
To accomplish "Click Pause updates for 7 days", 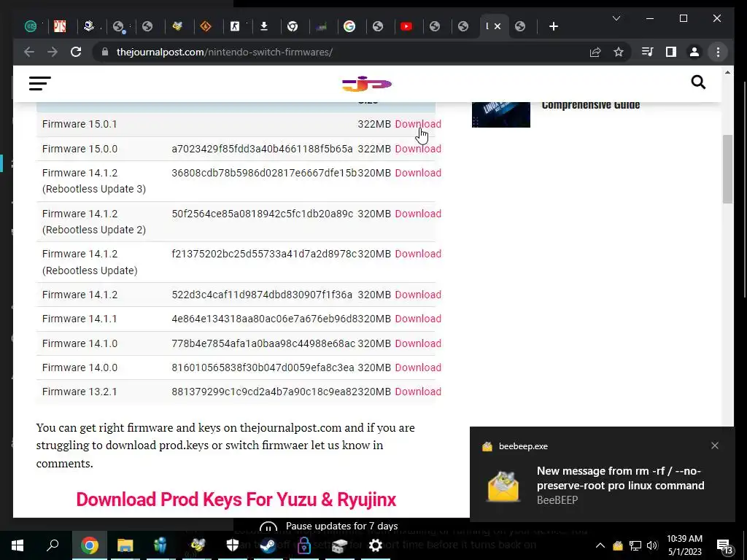I will click(341, 526).
